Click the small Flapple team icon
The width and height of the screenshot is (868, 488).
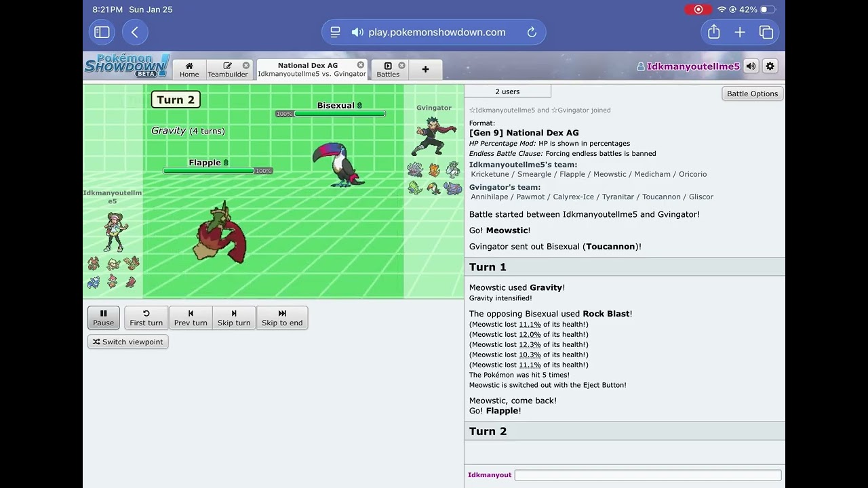pyautogui.click(x=132, y=263)
